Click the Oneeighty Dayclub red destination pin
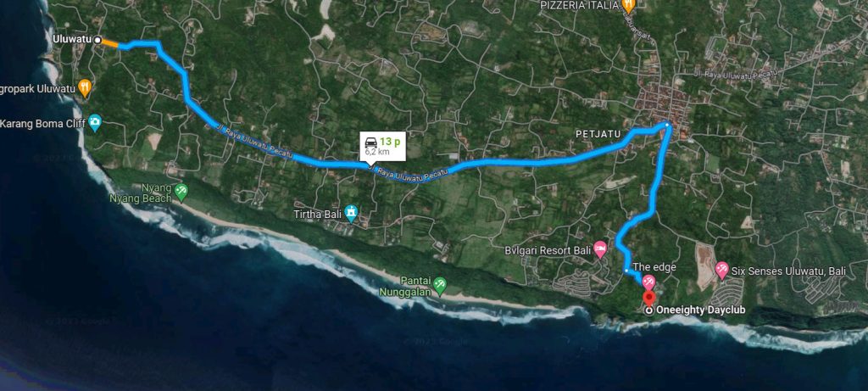This screenshot has height=391, width=868. 648,298
